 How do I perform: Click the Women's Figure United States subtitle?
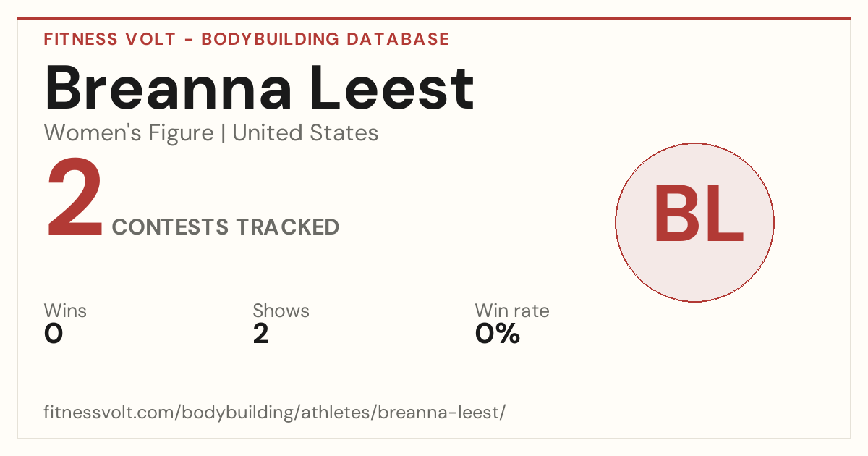coord(211,133)
